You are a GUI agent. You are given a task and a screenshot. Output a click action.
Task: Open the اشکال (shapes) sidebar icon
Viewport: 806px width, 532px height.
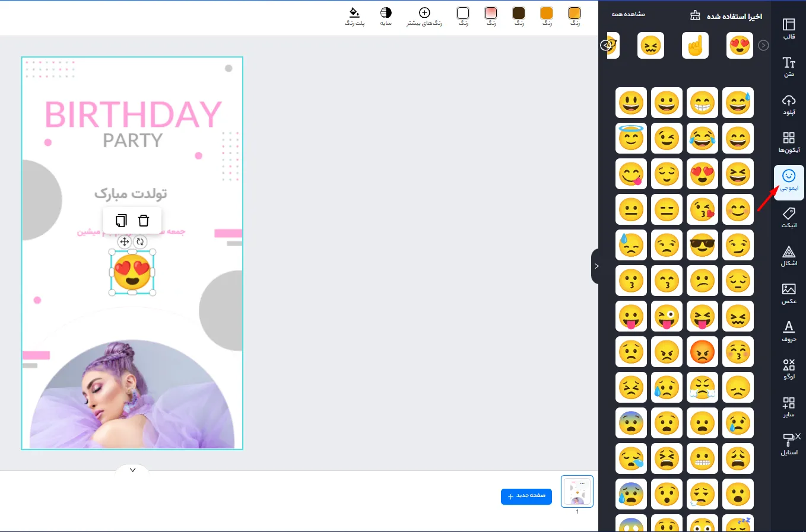tap(789, 256)
